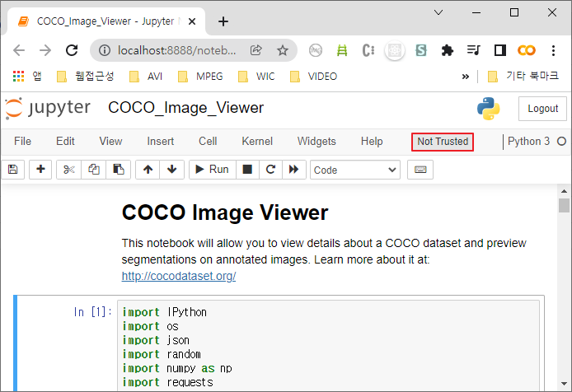Interrupt the kernel with the stop icon
Viewport: 572px width, 392px height.
coord(247,170)
